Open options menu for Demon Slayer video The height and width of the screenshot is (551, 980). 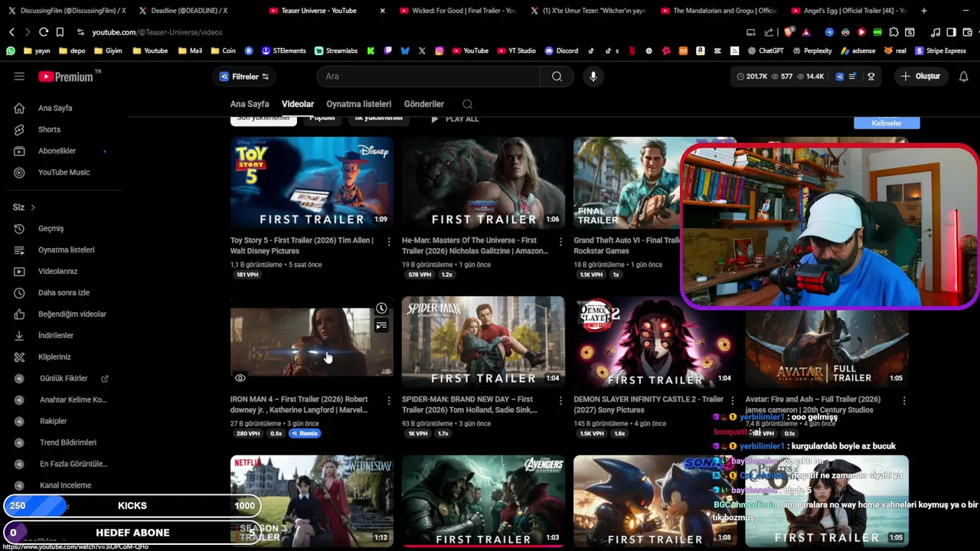[732, 401]
